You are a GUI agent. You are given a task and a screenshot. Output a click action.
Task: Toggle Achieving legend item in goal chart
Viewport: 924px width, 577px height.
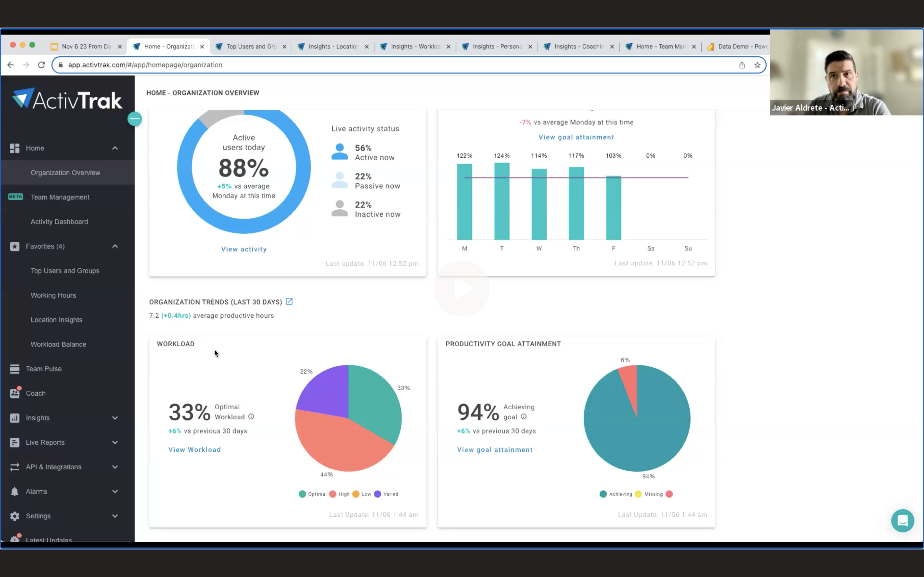pos(616,494)
